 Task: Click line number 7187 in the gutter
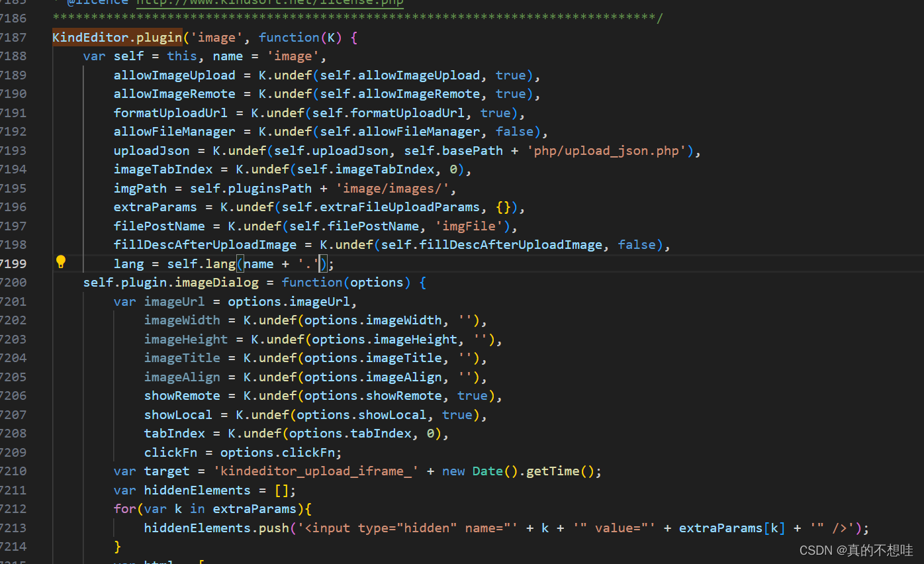(13, 37)
